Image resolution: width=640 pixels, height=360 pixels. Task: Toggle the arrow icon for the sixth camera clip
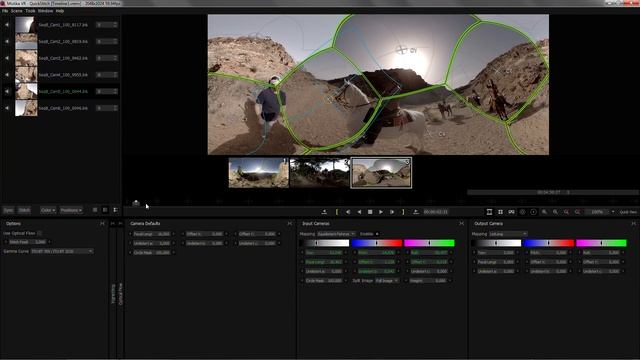(7, 108)
